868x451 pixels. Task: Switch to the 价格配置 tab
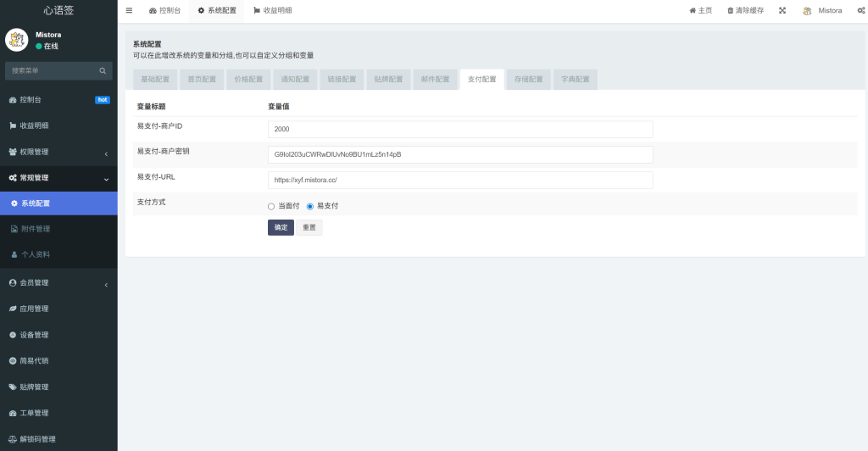pos(248,79)
